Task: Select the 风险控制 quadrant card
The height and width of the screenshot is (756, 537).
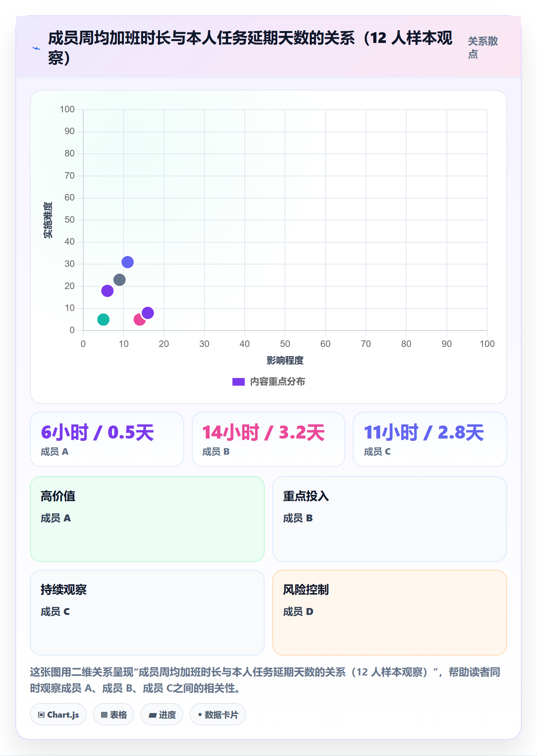Action: pos(390,613)
